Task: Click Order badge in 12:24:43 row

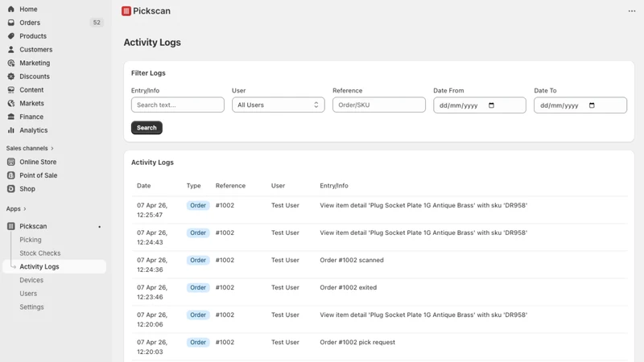Action: pyautogui.click(x=198, y=232)
